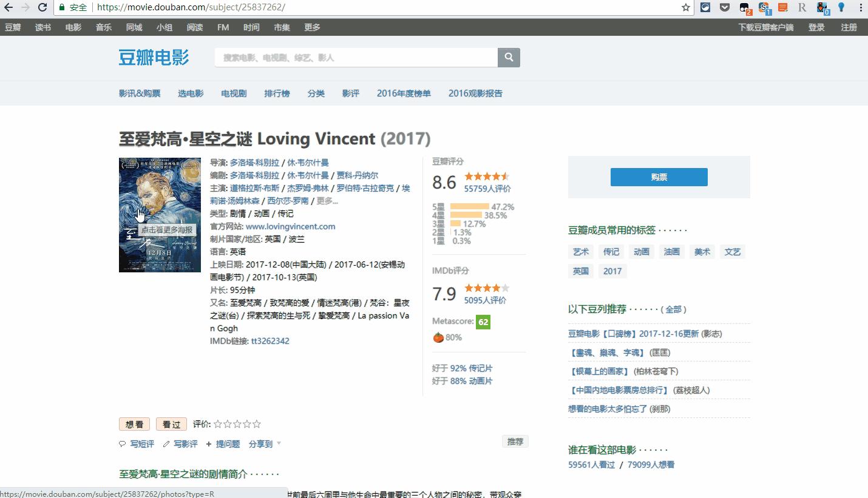Click the blue 购票 button
The image size is (868, 498).
(x=659, y=177)
